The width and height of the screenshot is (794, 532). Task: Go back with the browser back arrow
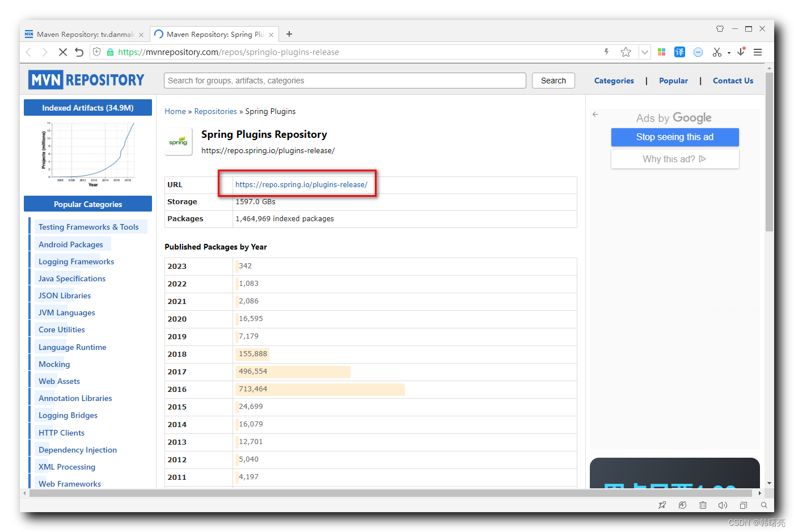(x=29, y=52)
